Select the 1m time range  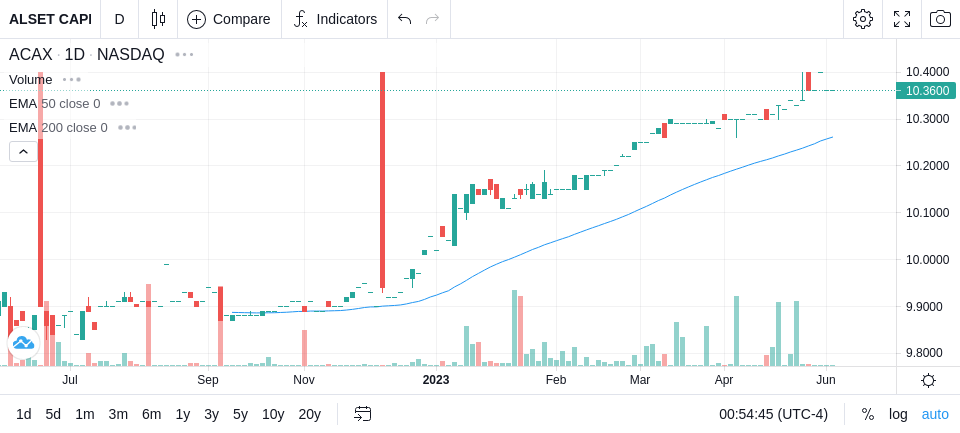pos(84,415)
